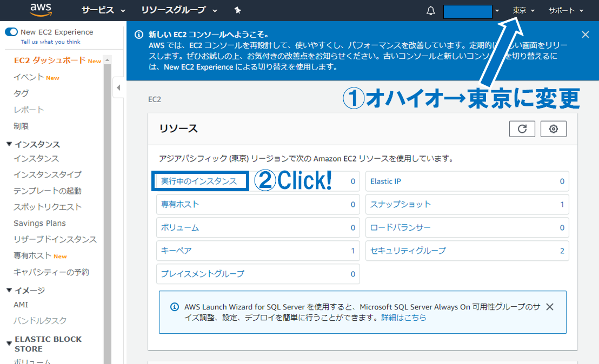Open the リソースグループ dropdown menu
The height and width of the screenshot is (364, 599).
[x=179, y=10]
